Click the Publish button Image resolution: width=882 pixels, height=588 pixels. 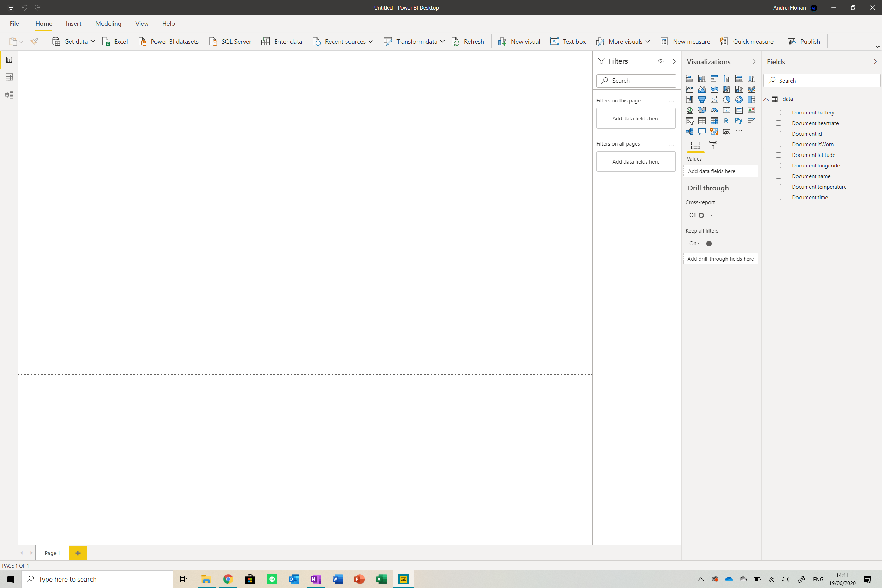[x=804, y=42]
